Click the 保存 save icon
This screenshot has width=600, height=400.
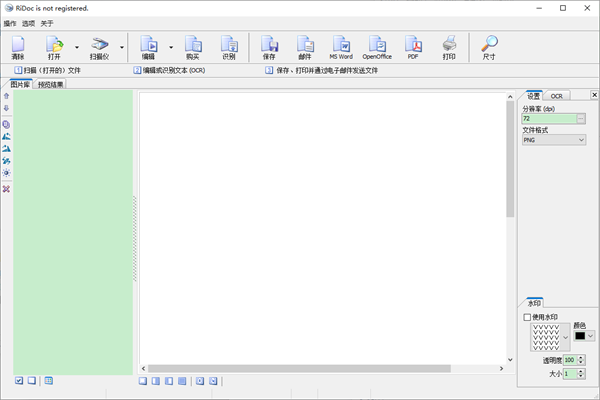[269, 46]
